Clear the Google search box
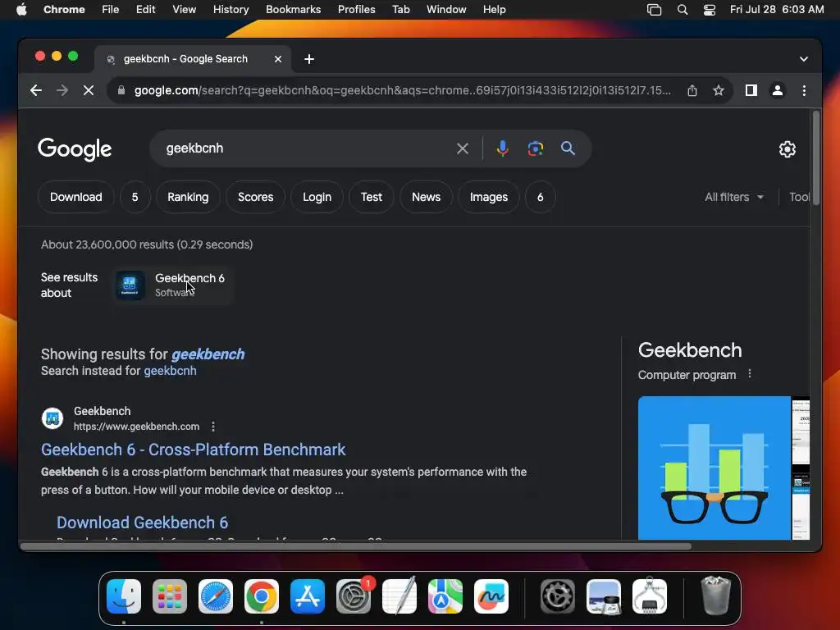840x630 pixels. [463, 148]
